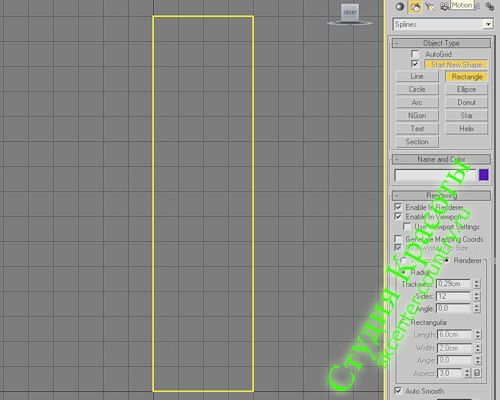Open the Cameras category icon

pyautogui.click(x=445, y=7)
